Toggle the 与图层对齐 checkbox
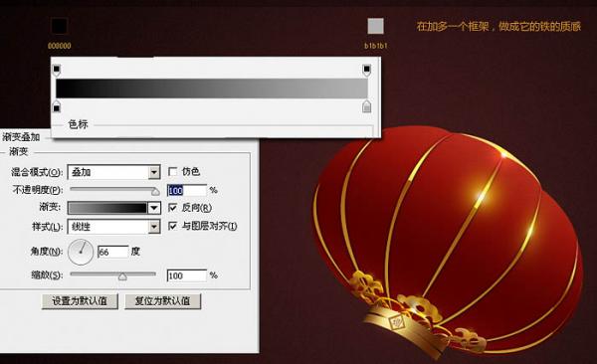This screenshot has height=364, width=597. pos(173,226)
